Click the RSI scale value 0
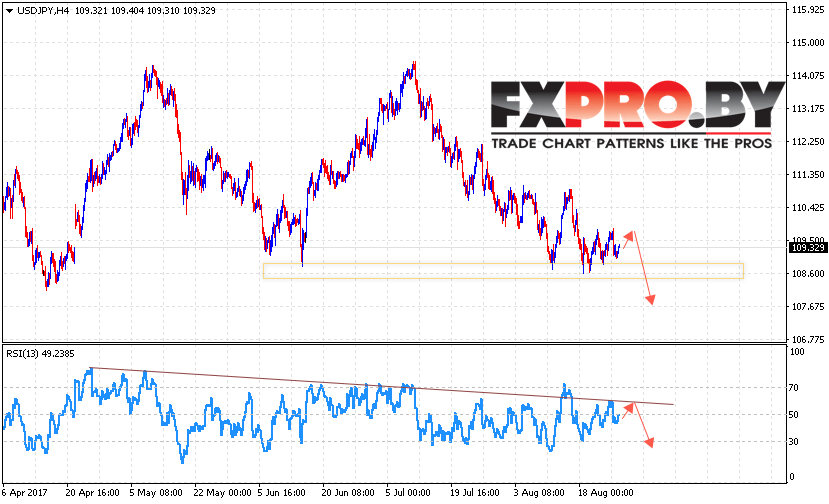 pos(792,476)
